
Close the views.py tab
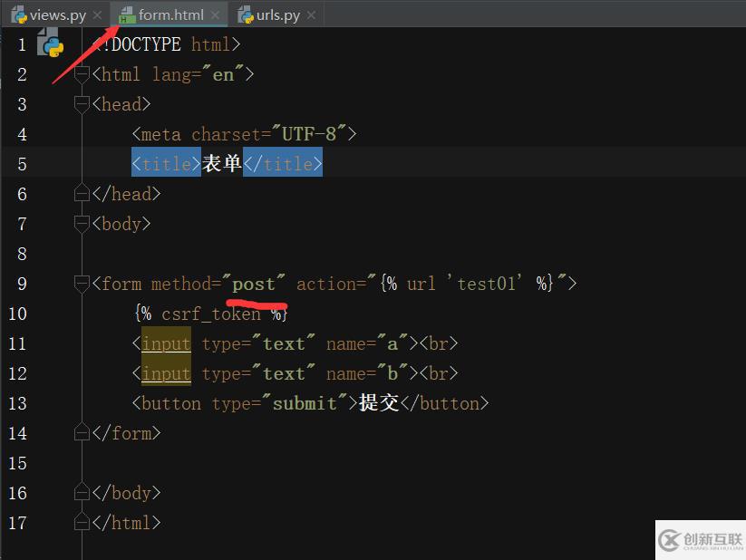97,15
